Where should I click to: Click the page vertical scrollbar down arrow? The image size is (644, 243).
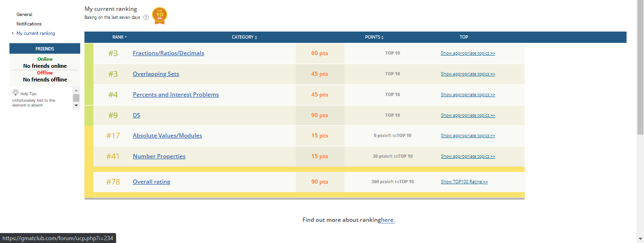pyautogui.click(x=640, y=239)
